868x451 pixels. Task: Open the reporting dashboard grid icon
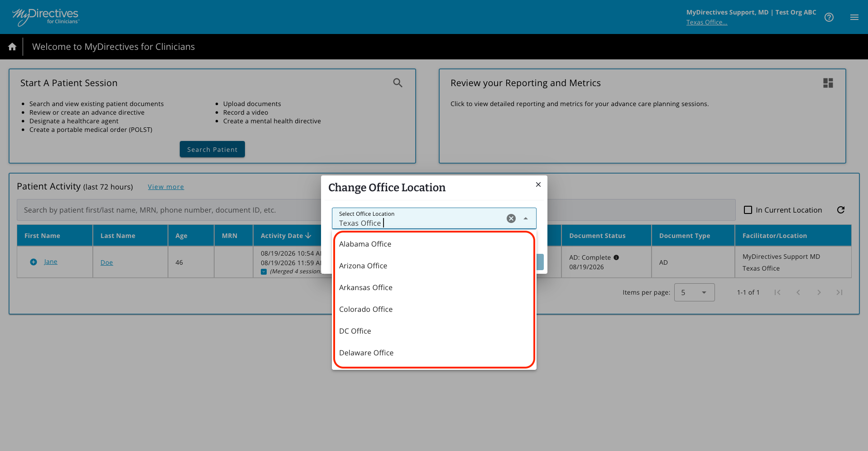[x=828, y=83]
